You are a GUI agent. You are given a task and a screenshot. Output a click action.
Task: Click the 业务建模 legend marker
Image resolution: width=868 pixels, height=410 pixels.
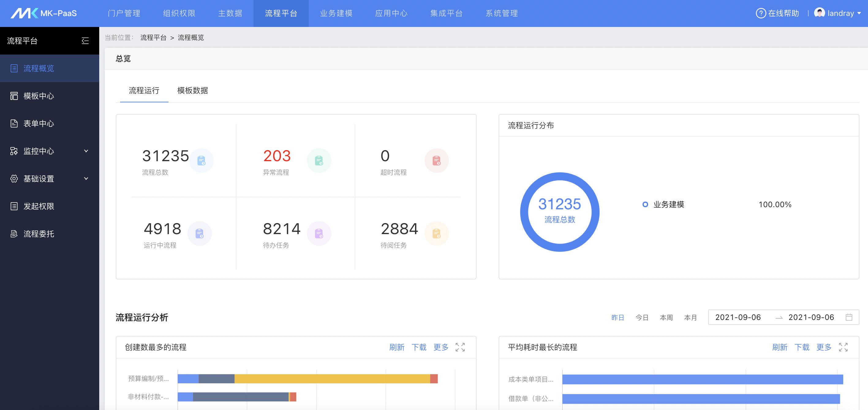pyautogui.click(x=645, y=204)
